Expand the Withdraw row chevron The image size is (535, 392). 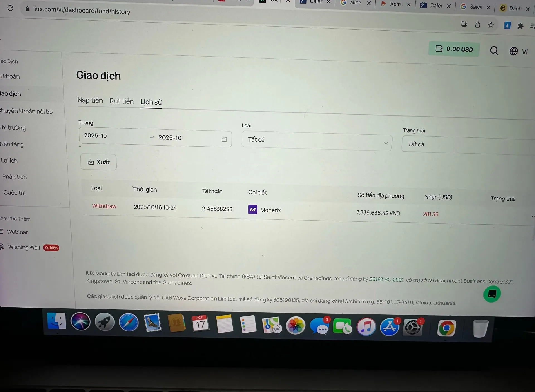pos(533,216)
